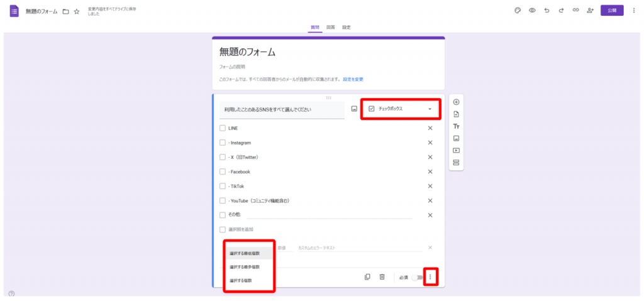
Task: Select 選択する最多個数 from the validation list
Action: 245,267
